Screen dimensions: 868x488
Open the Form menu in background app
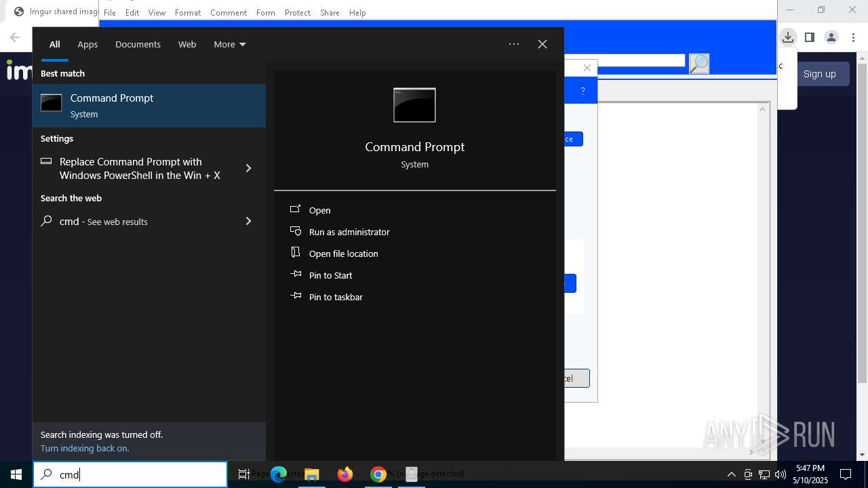coord(266,12)
